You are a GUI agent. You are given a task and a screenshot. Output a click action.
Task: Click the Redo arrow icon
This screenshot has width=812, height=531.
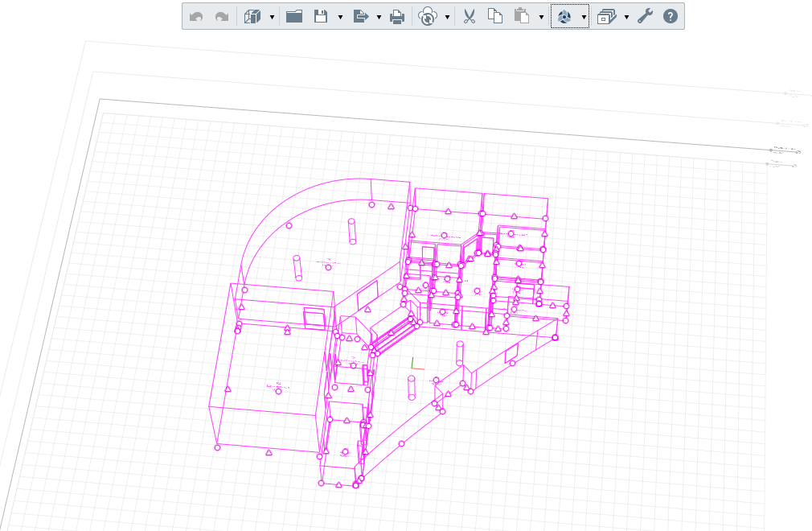click(x=221, y=17)
